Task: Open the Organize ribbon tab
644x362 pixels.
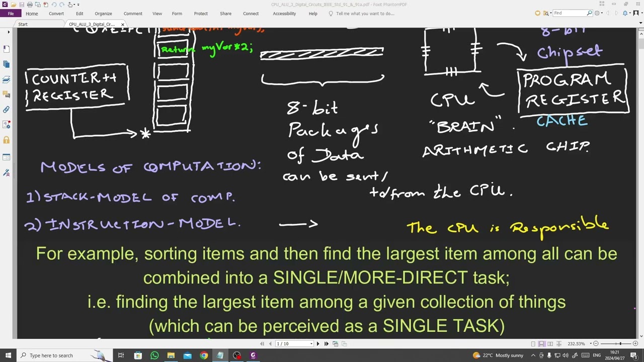Action: 103,14
